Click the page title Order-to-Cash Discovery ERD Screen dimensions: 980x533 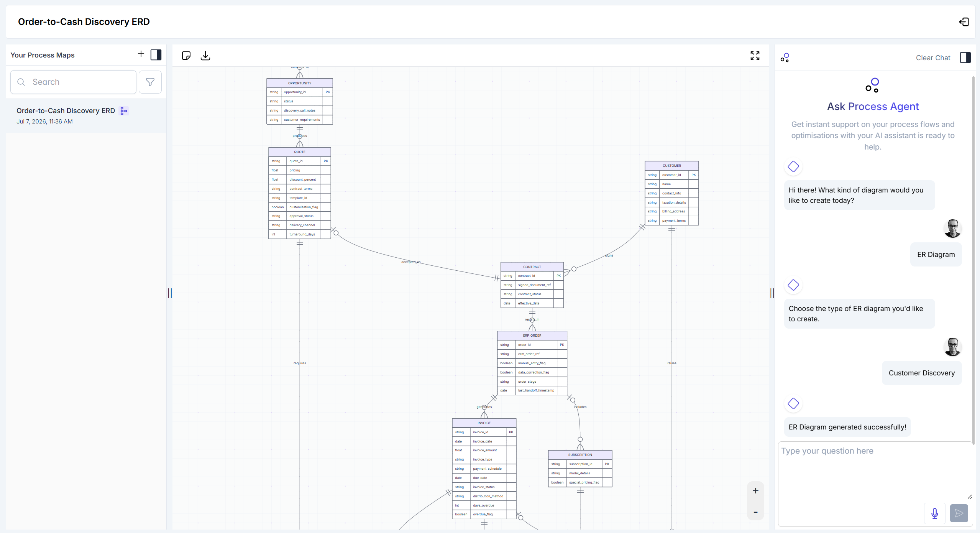(84, 22)
